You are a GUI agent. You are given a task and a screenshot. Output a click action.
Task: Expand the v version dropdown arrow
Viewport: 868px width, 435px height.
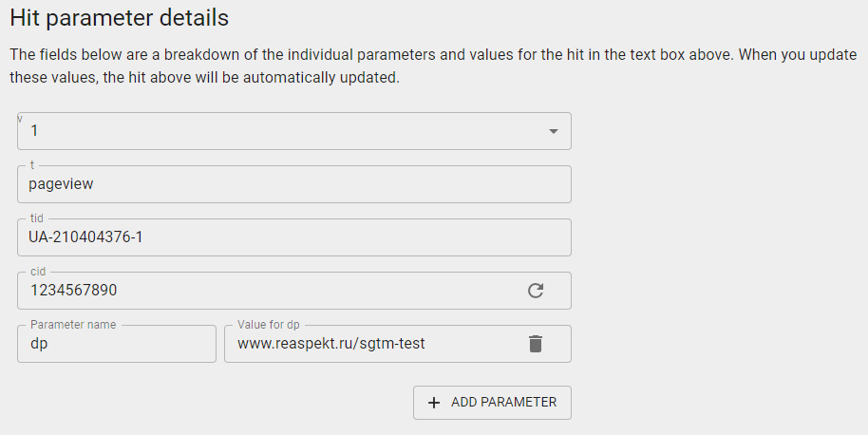coord(553,131)
